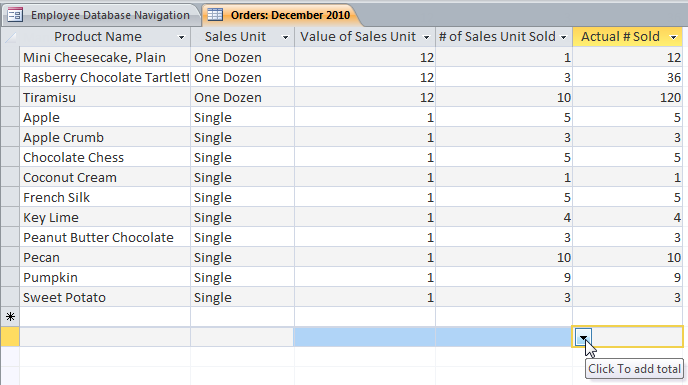Click the Rasberry Chocolate Tartlett cell
The height and width of the screenshot is (385, 688).
pyautogui.click(x=105, y=77)
